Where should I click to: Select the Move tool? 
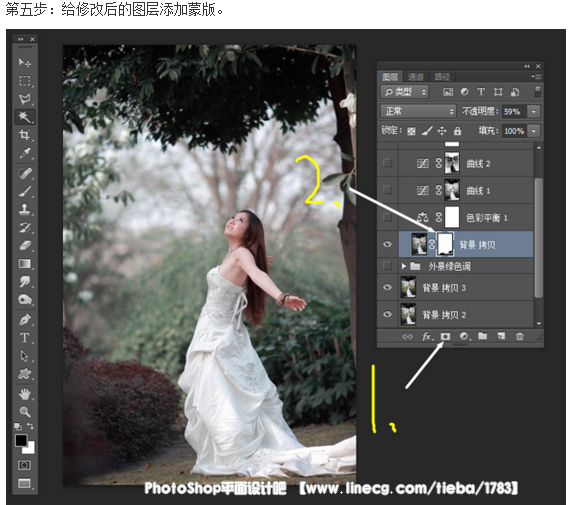tap(25, 62)
